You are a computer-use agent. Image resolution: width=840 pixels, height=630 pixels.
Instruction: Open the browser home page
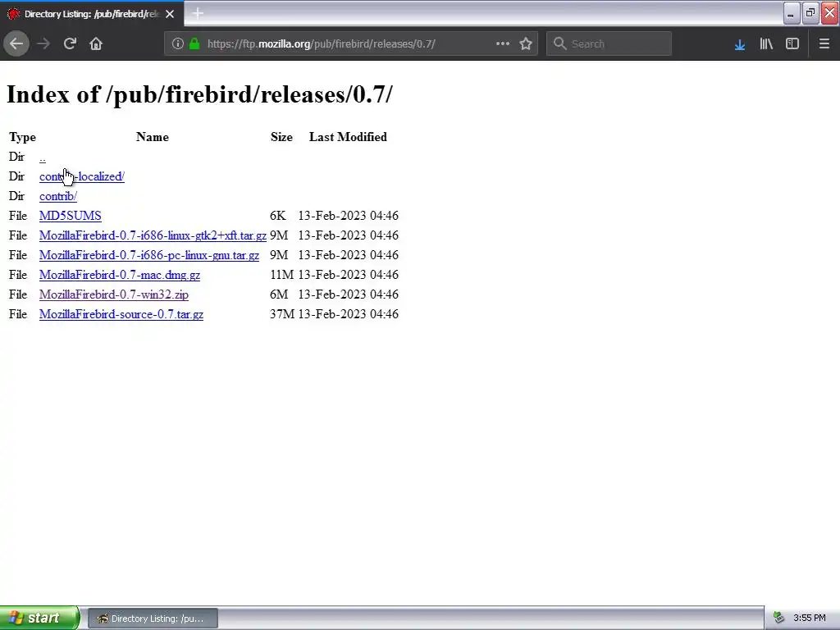[x=96, y=44]
